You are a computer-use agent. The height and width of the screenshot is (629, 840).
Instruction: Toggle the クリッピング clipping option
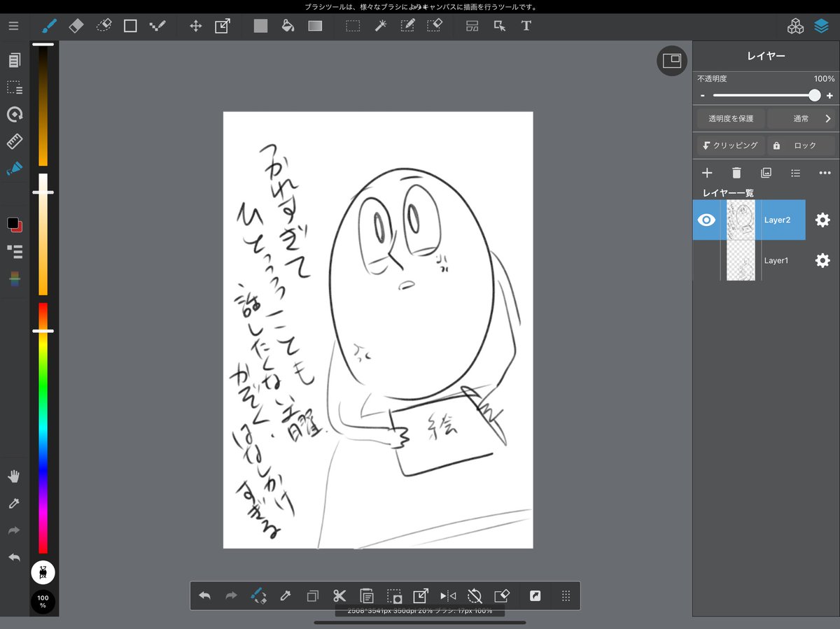(x=730, y=146)
